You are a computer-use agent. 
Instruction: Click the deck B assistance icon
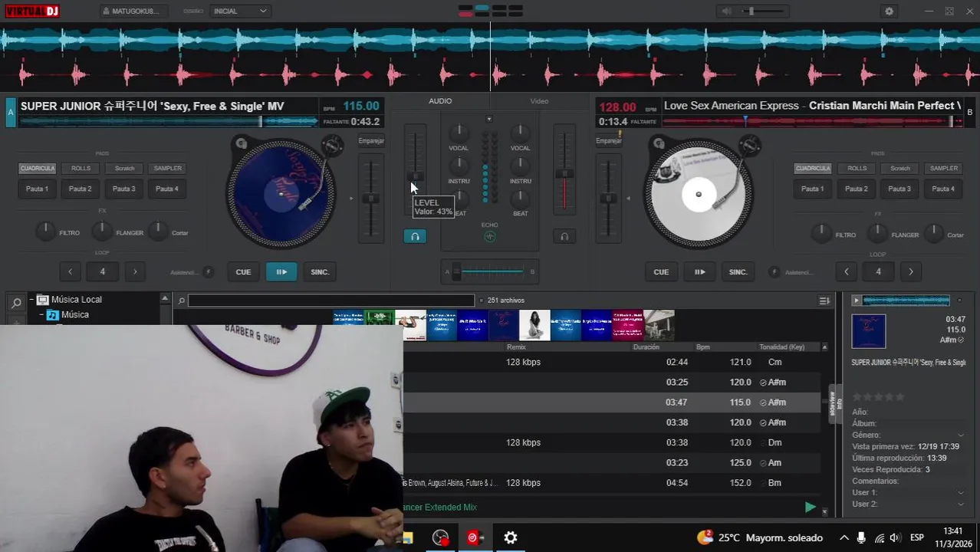[x=774, y=272]
